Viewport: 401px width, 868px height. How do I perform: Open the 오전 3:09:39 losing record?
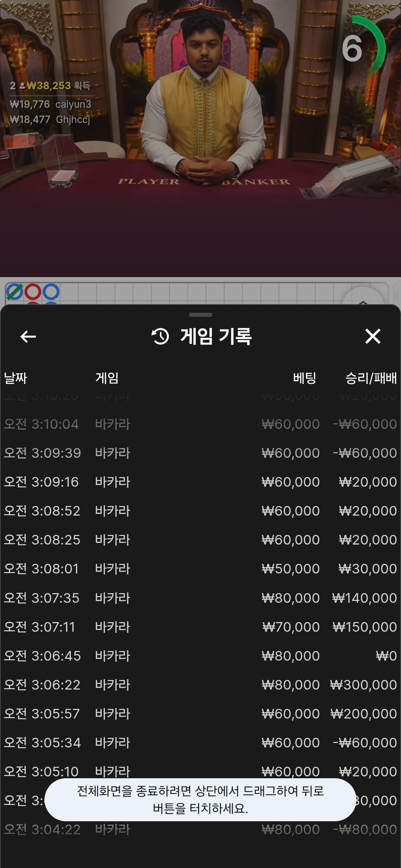tap(200, 453)
